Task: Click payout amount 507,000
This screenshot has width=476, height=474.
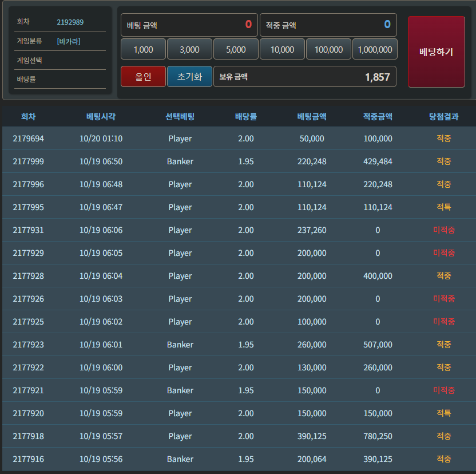Action: 378,345
